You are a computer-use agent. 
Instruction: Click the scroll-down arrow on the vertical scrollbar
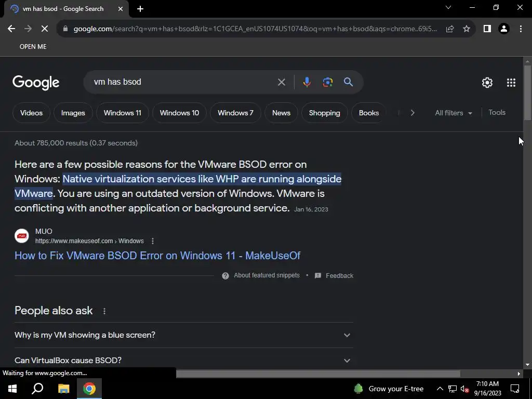click(527, 365)
